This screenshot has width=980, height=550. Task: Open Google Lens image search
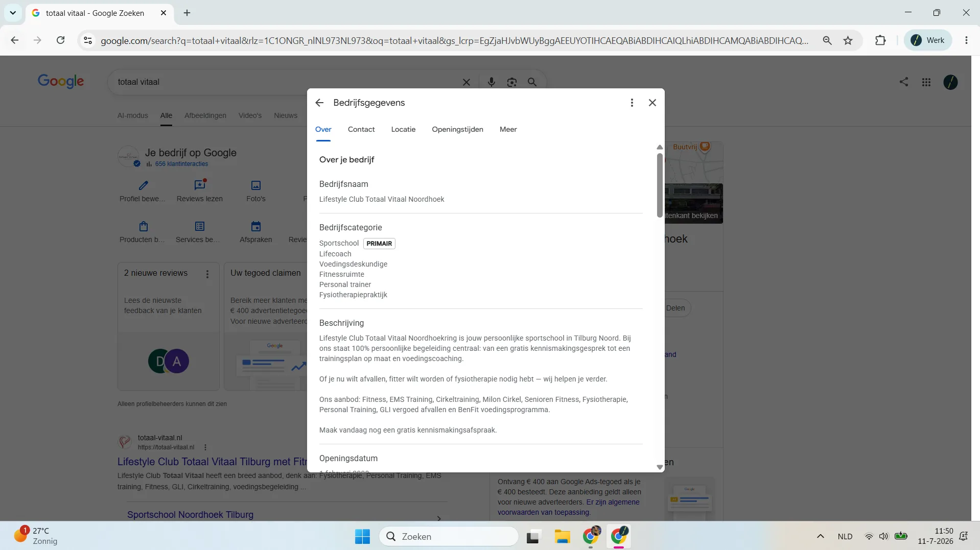point(511,82)
